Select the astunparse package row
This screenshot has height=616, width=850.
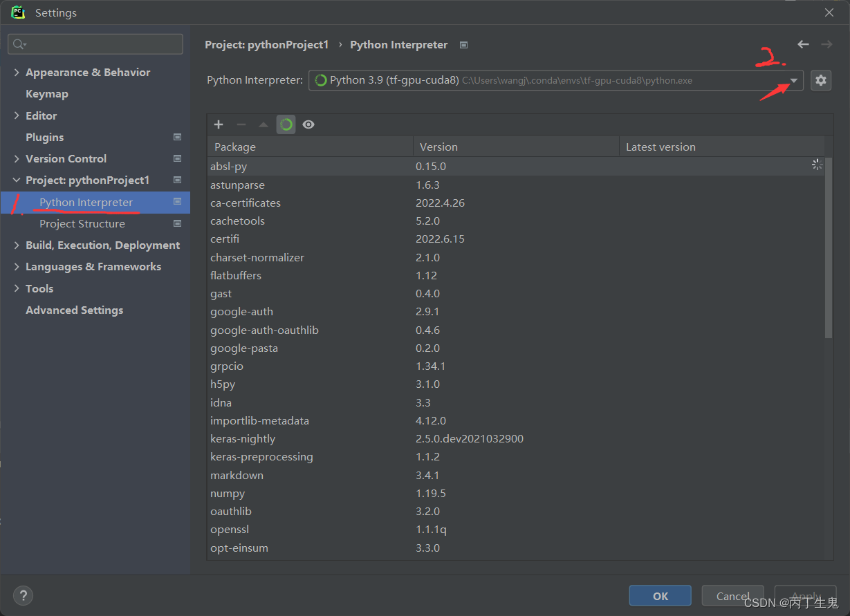tap(516, 185)
